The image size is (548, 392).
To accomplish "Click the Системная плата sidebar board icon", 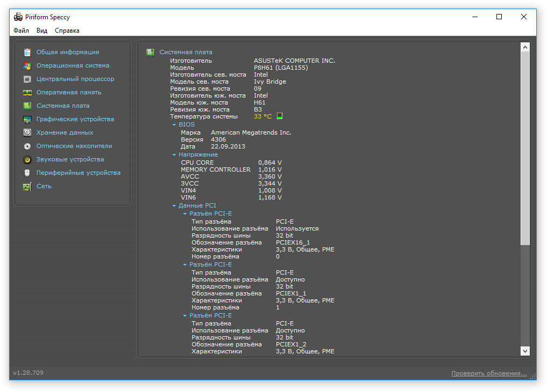I will tap(27, 106).
